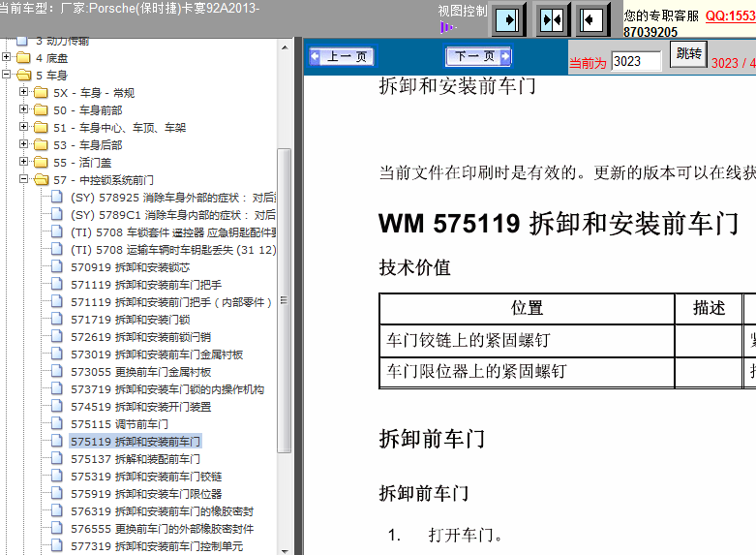The width and height of the screenshot is (756, 555).
Task: Click the tree panel scrollbar up arrow
Action: (285, 47)
